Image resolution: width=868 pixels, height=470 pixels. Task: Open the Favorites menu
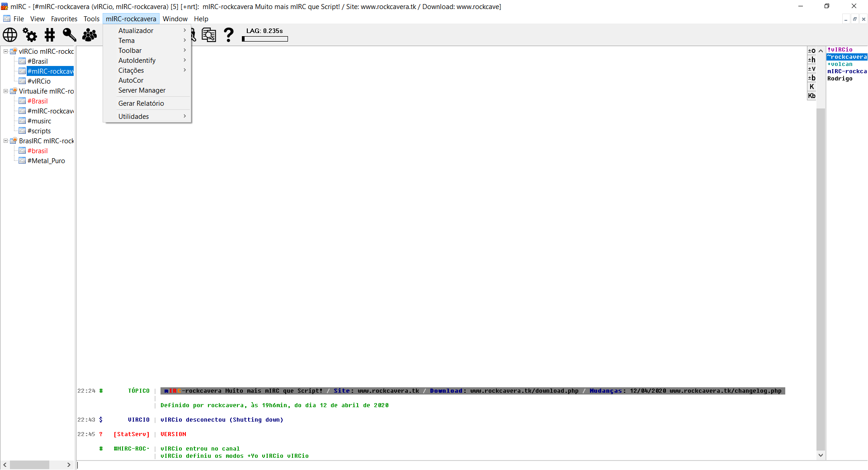[x=64, y=19]
